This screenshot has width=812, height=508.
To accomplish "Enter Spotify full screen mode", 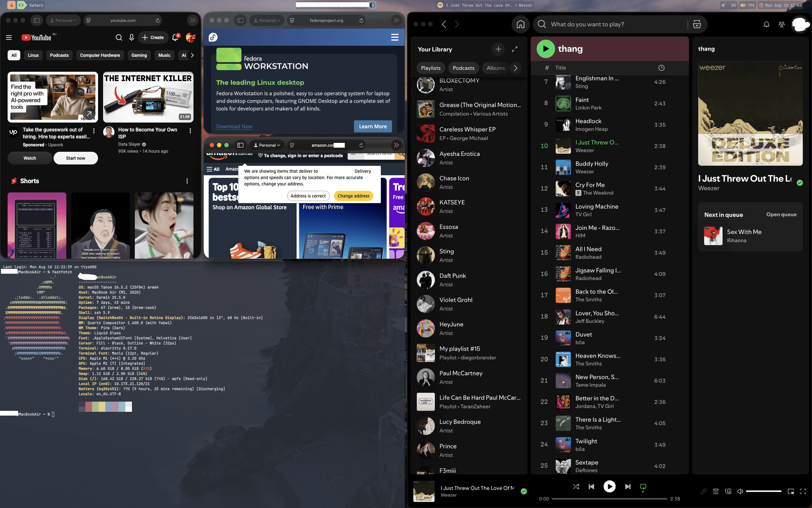I will tap(803, 491).
